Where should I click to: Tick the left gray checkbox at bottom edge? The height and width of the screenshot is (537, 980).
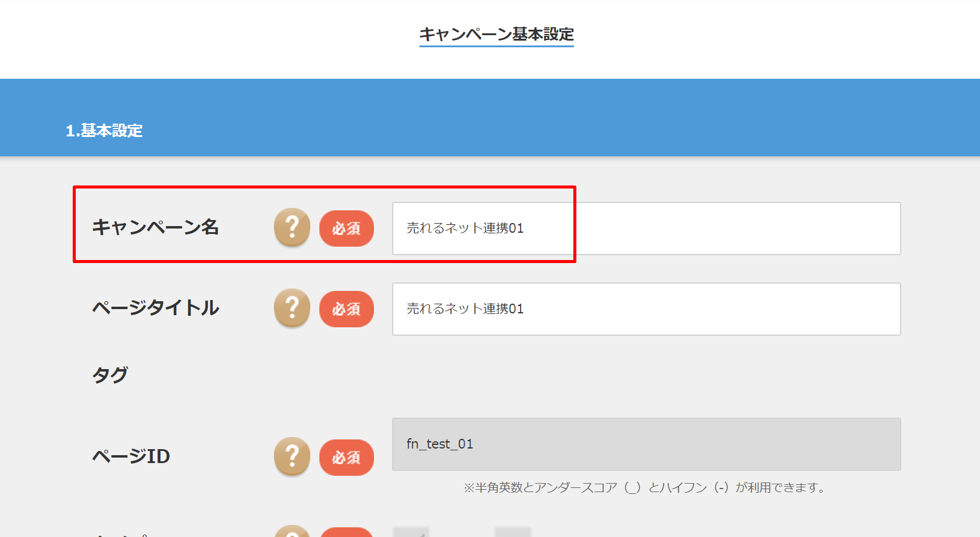click(411, 532)
